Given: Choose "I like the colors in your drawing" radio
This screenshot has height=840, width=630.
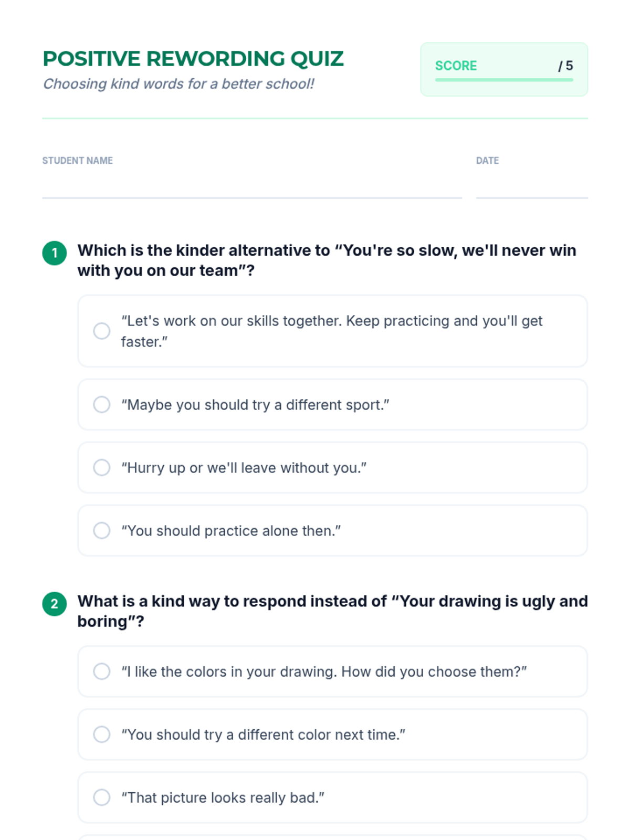Looking at the screenshot, I should click(x=102, y=671).
